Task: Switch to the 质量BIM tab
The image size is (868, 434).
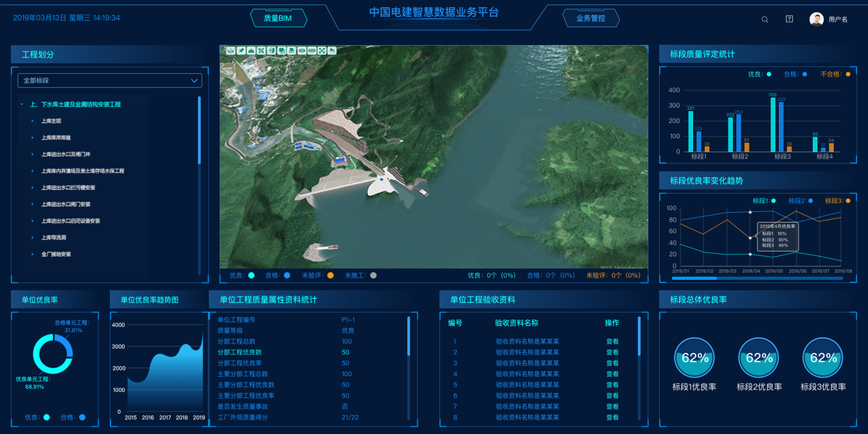Action: [x=278, y=19]
